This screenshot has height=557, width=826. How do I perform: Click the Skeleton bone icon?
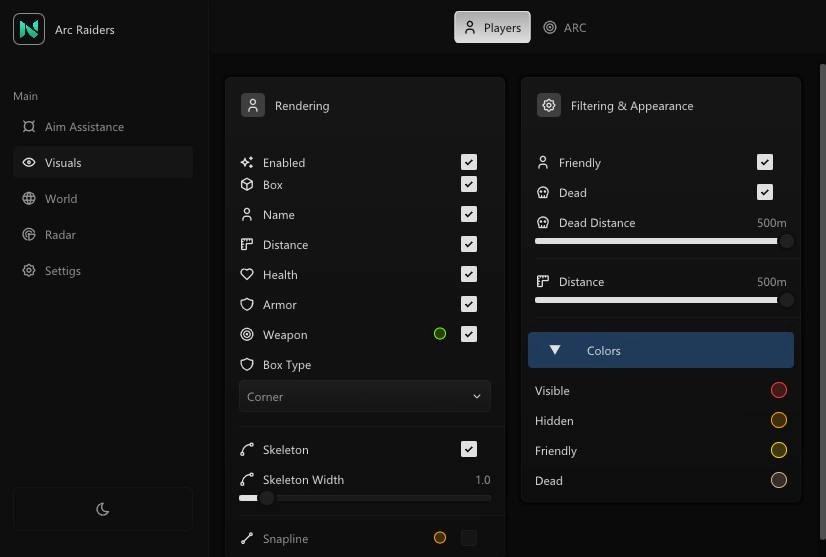(247, 450)
